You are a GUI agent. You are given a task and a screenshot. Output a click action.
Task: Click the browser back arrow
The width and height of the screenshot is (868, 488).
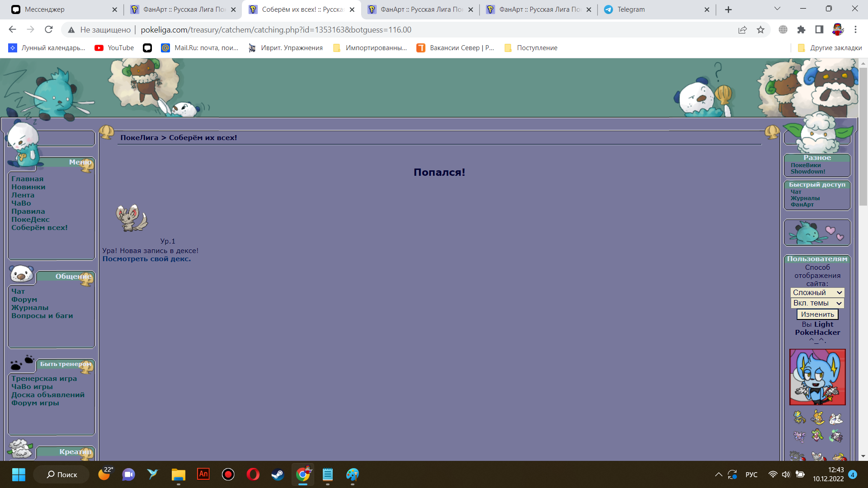12,29
